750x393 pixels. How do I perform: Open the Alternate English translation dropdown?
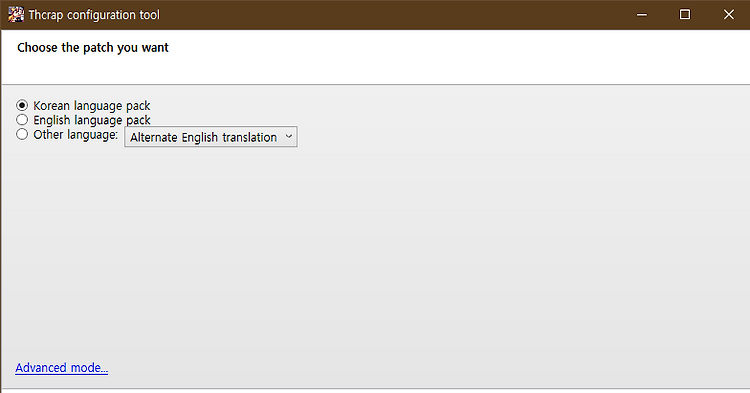(210, 137)
